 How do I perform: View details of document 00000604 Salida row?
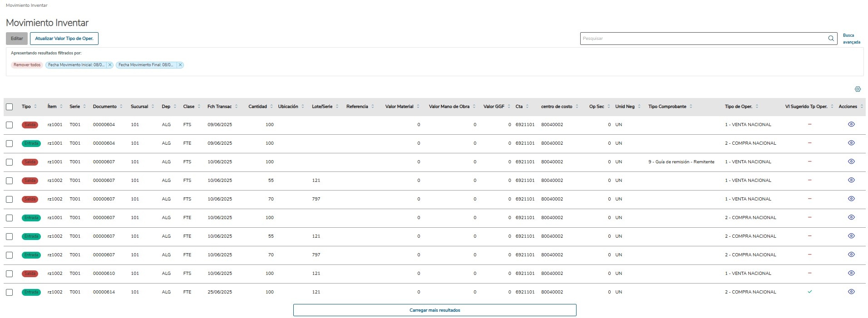tap(851, 124)
